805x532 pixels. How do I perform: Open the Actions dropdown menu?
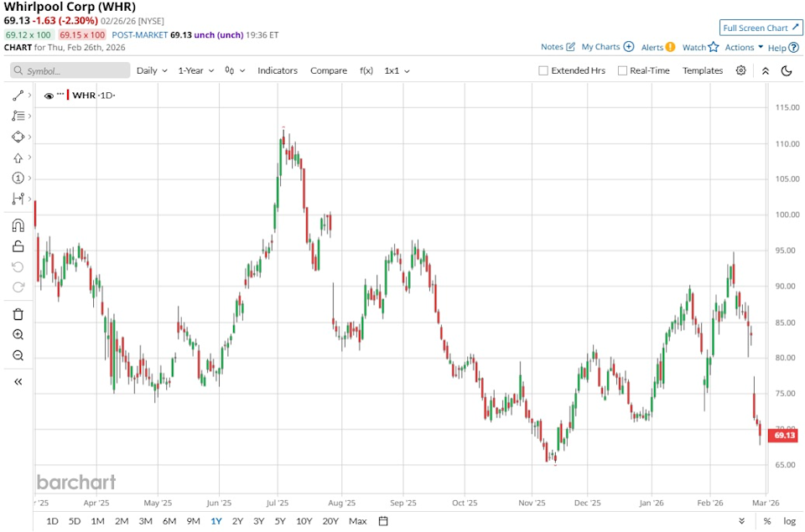click(x=744, y=48)
